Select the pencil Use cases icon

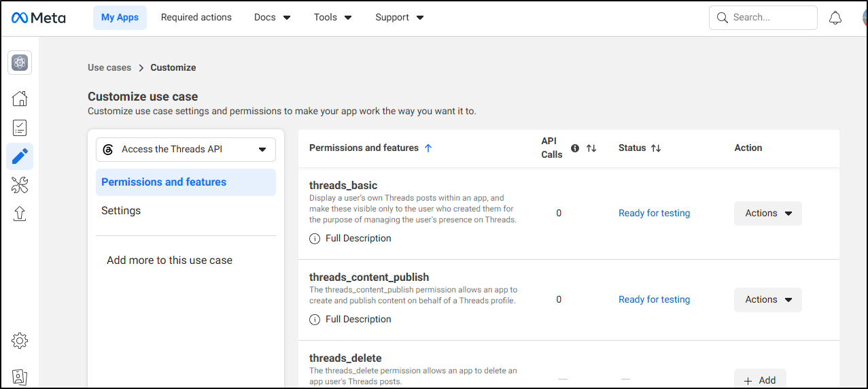(20, 156)
